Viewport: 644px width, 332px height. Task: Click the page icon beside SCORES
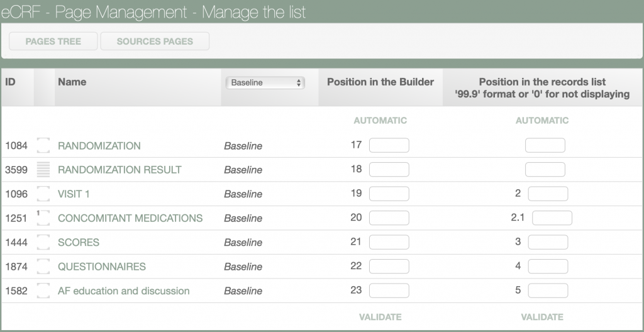click(x=43, y=243)
